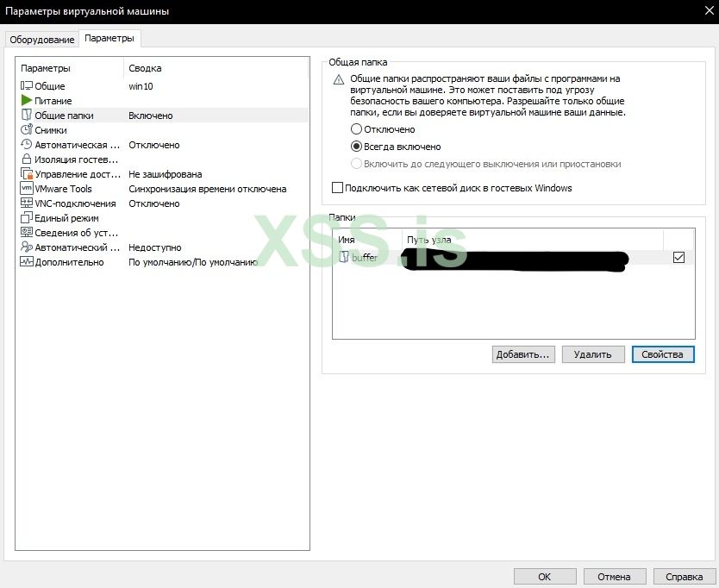
Task: Click the Изоляция гостевой padlock icon
Action: 27,160
